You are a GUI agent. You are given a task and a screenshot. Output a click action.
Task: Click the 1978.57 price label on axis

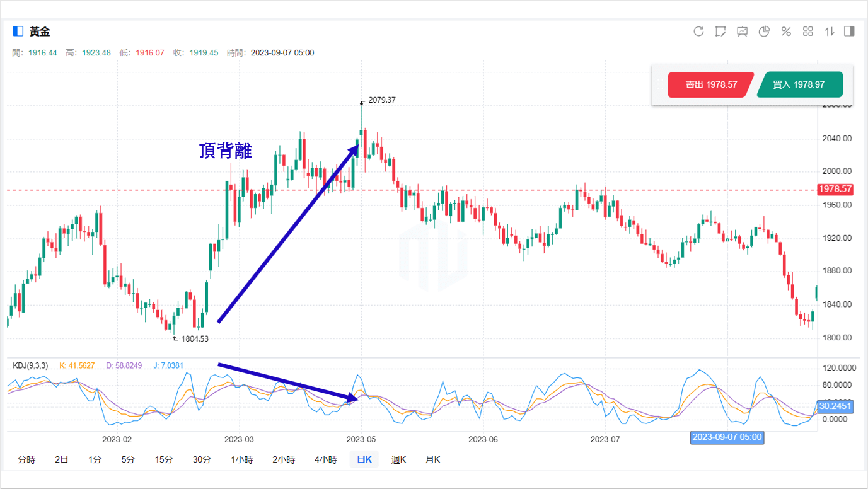pyautogui.click(x=835, y=189)
